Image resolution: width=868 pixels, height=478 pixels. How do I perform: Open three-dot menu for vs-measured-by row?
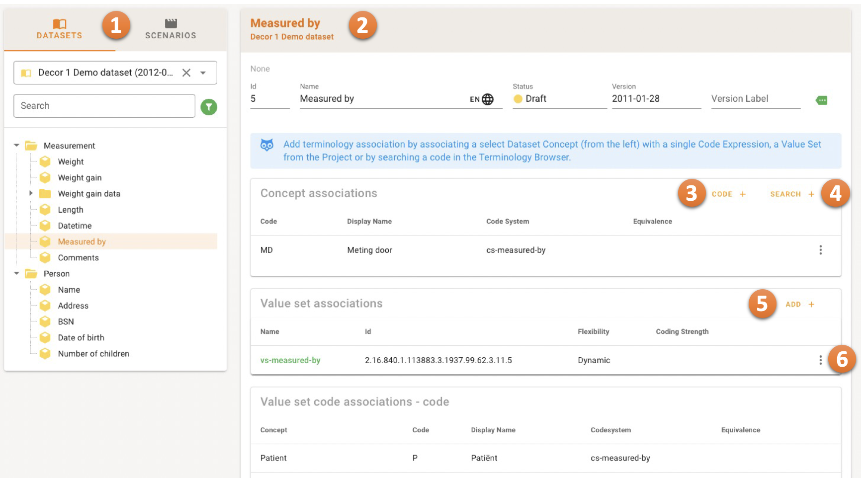[820, 360]
